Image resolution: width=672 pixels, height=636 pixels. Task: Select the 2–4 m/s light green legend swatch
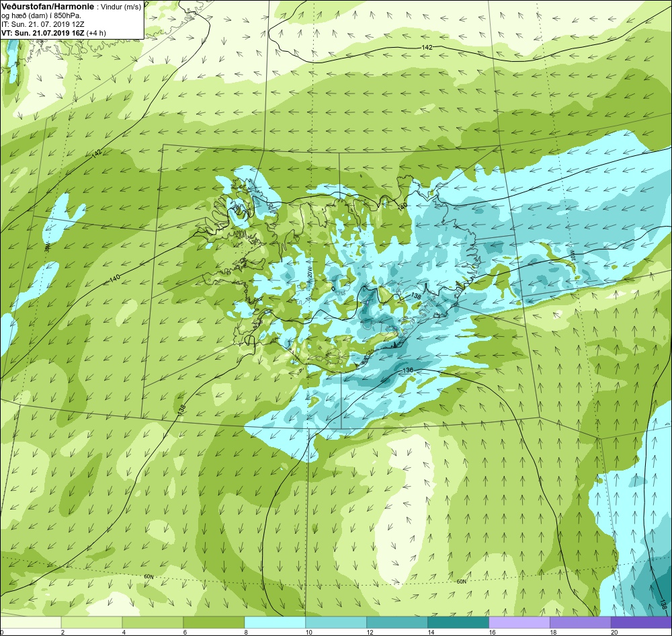coord(91,622)
